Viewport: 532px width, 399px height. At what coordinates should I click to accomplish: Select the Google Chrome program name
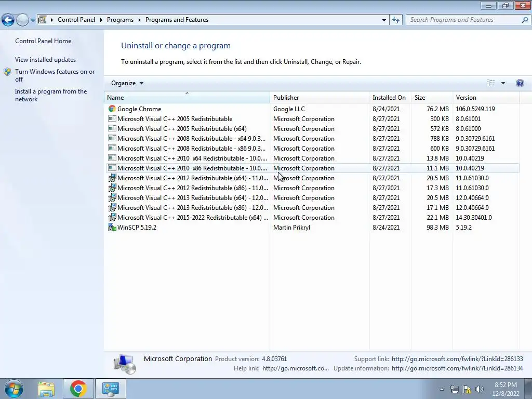[x=139, y=109]
